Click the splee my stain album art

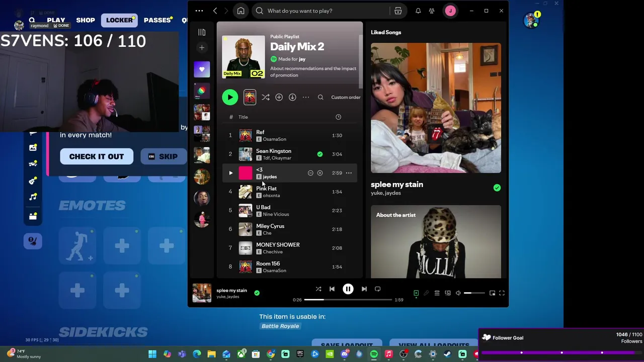436,108
